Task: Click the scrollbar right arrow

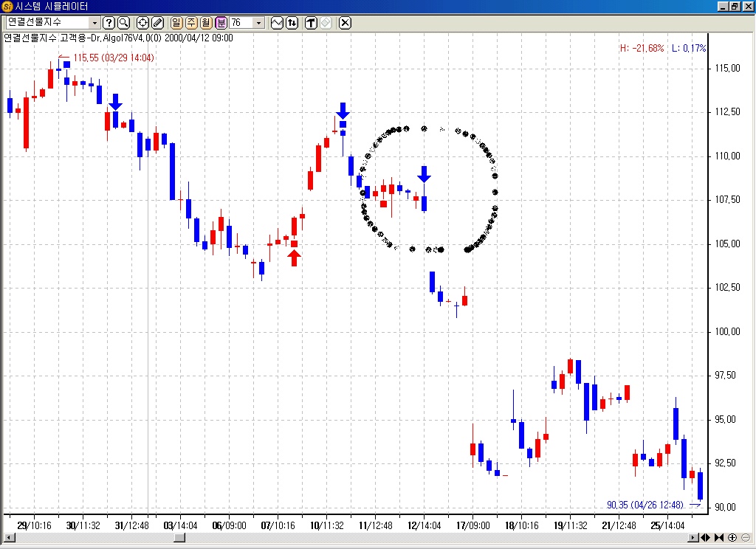Action: coord(695,537)
